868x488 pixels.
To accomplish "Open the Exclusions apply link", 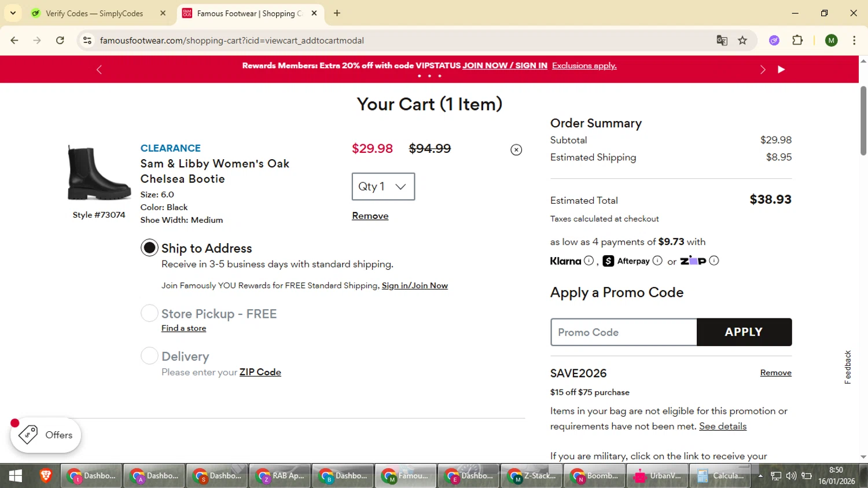I will (584, 65).
